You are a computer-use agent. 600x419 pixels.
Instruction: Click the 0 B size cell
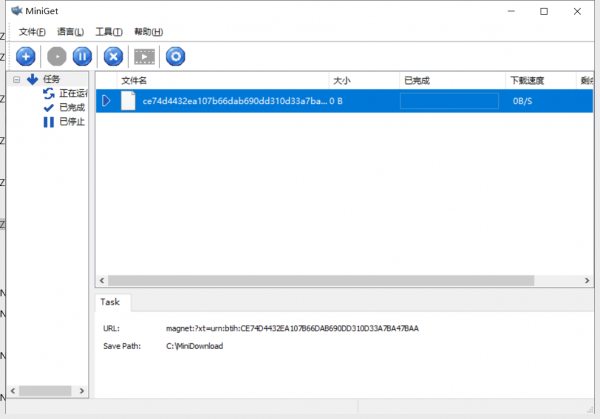coord(336,101)
